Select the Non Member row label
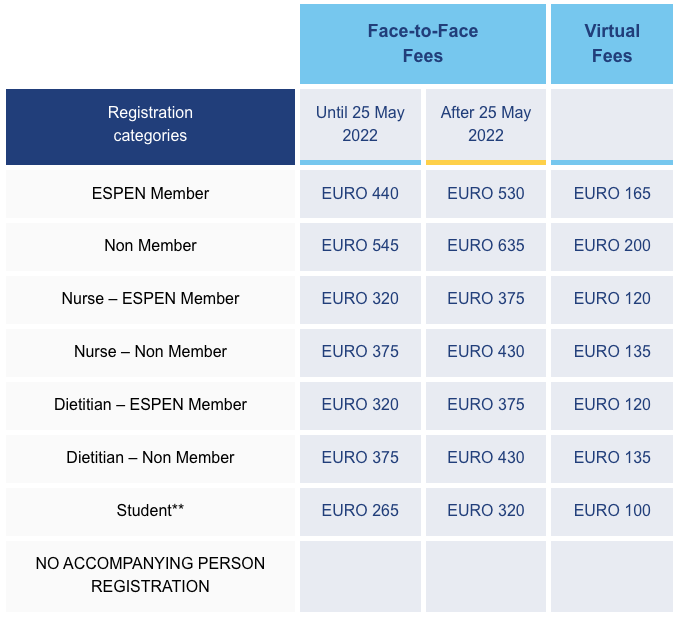The height and width of the screenshot is (618, 679). 150,246
